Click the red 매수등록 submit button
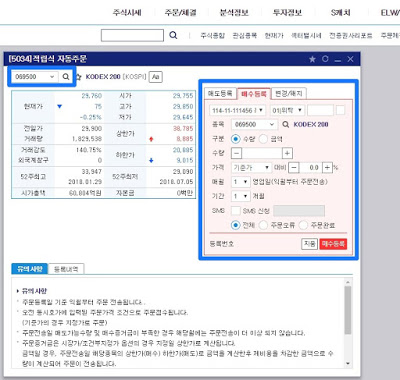 point(333,244)
